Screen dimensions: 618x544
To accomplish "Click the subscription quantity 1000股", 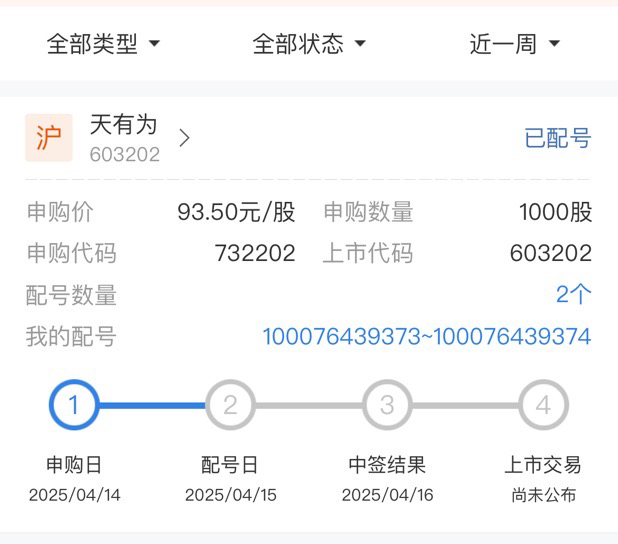I will tap(555, 212).
